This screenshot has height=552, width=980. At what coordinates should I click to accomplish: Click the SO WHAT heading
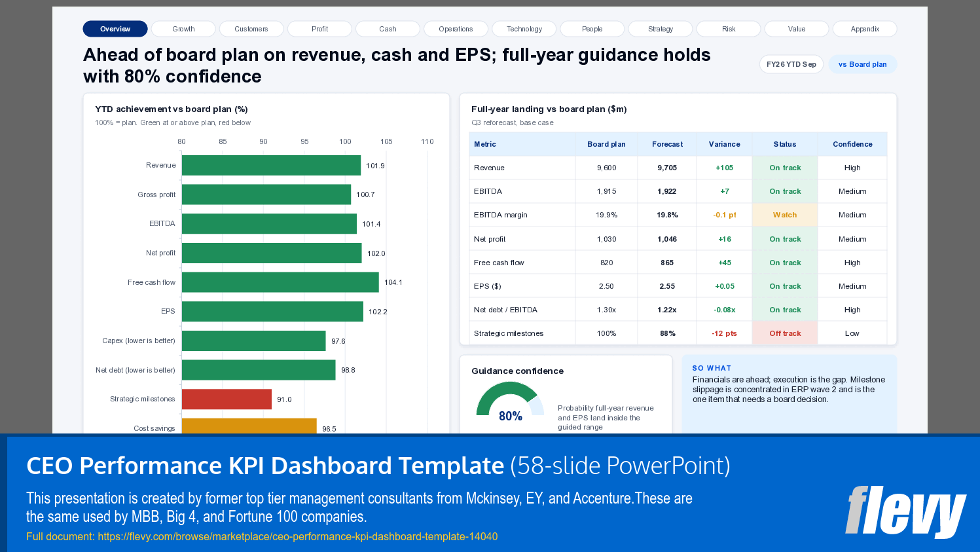click(x=712, y=368)
